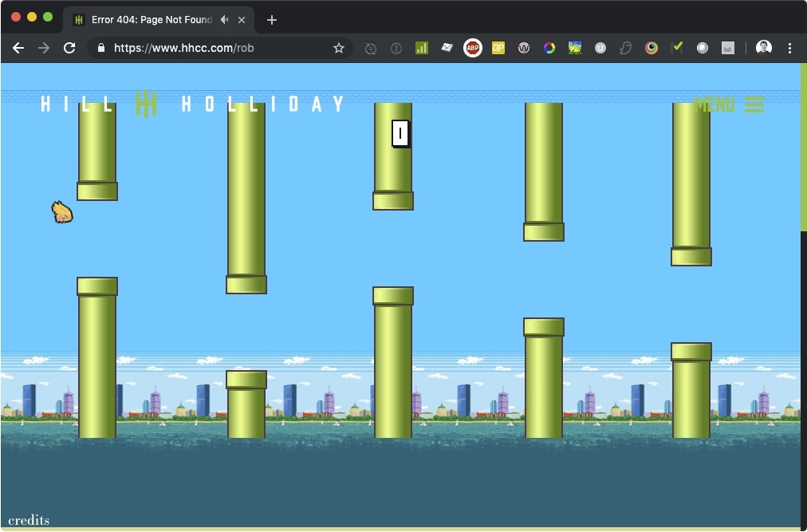Screen dimensions: 807x532
Task: Click the Ghostery ghost extension
Action: click(625, 48)
